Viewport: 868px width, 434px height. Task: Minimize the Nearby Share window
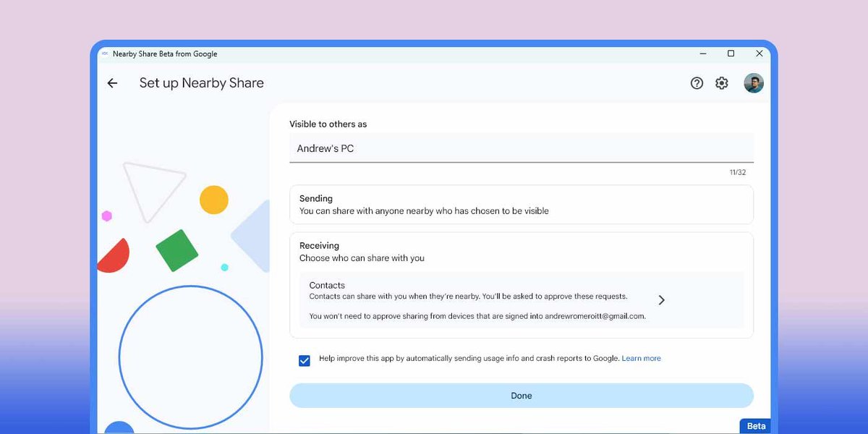coord(703,54)
